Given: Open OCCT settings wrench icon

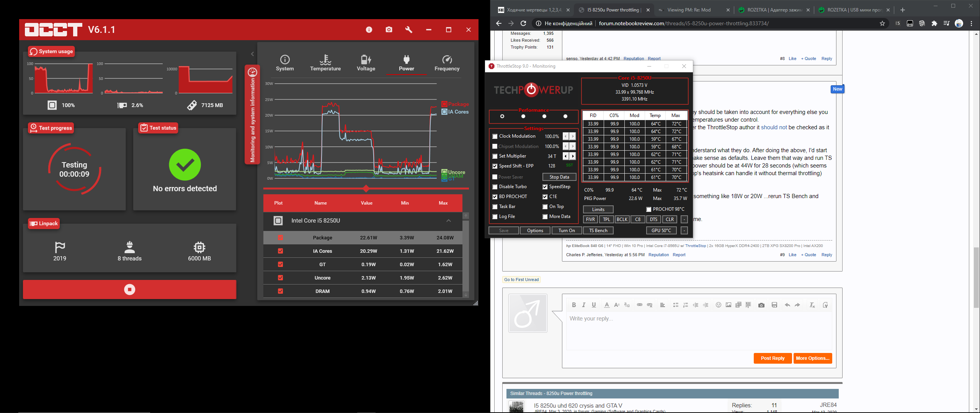Looking at the screenshot, I should tap(408, 30).
